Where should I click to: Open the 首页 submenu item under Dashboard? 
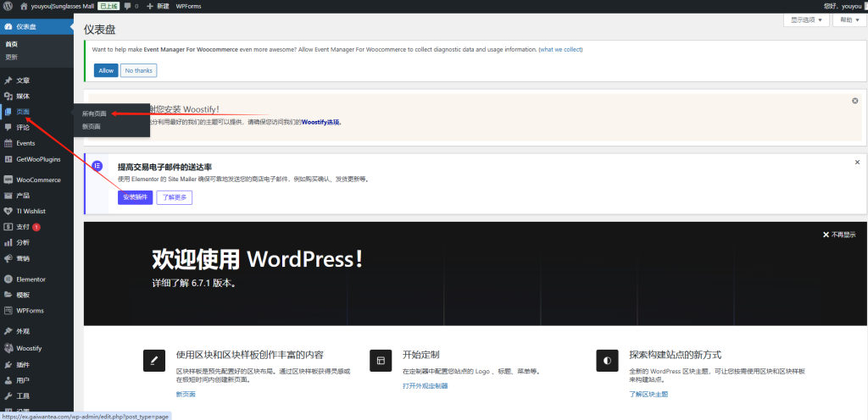tap(11, 44)
